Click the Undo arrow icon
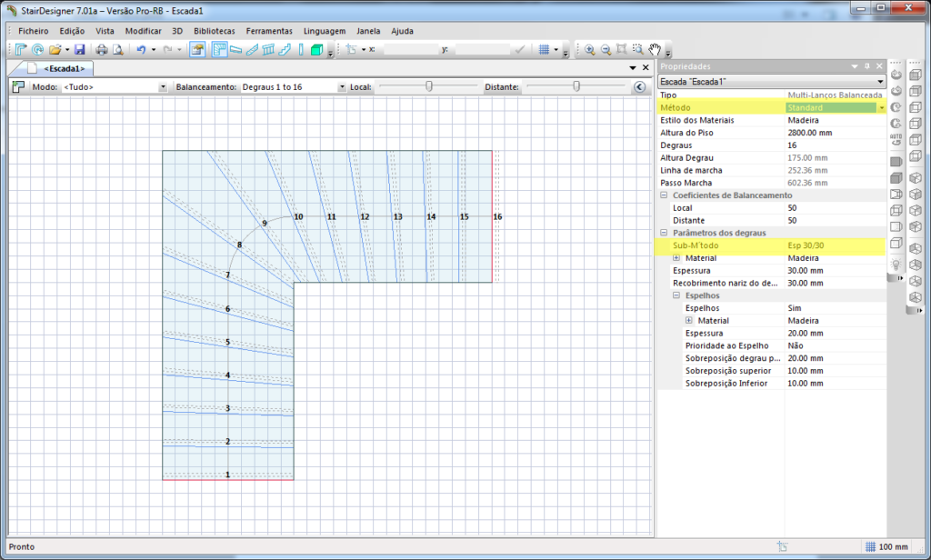Screen dimensions: 931x560 (141, 49)
